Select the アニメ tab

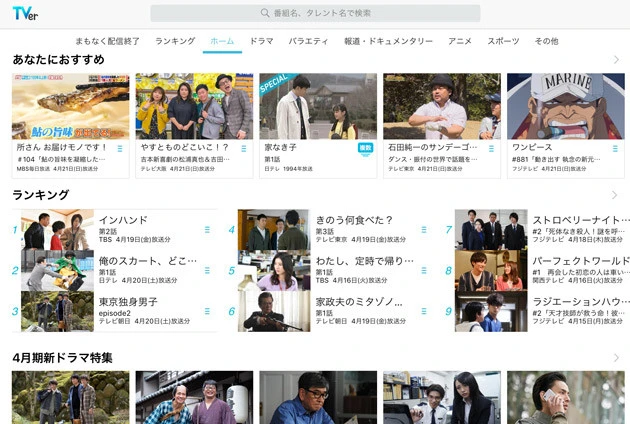tap(460, 41)
